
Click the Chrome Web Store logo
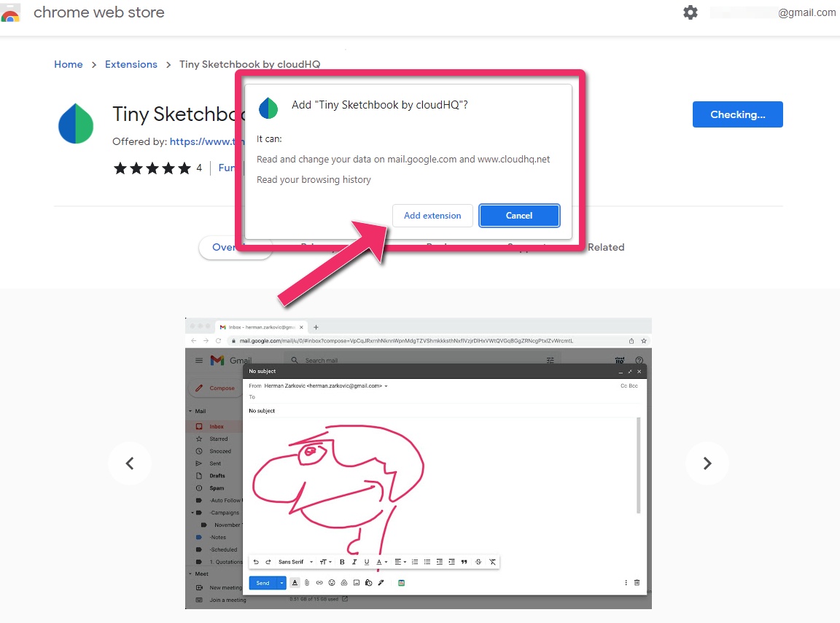tap(10, 13)
